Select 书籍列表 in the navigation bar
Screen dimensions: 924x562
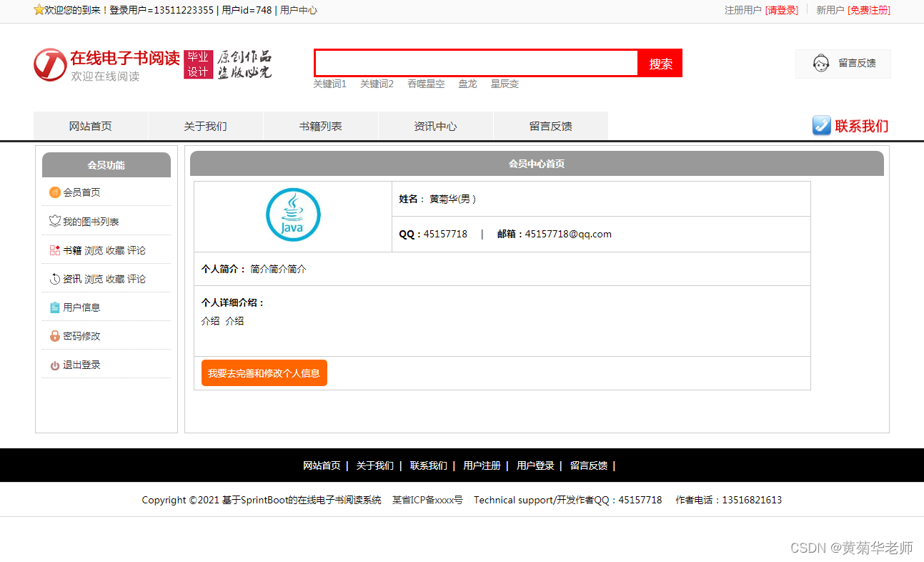coord(320,125)
